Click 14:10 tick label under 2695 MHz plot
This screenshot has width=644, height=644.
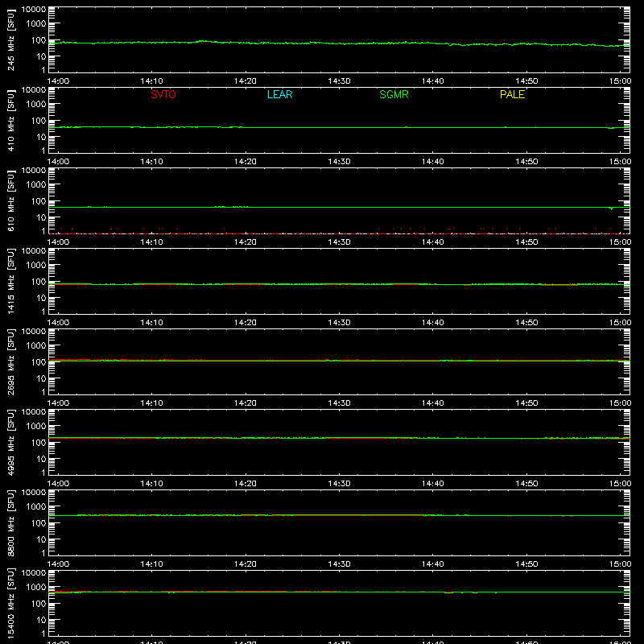(151, 403)
